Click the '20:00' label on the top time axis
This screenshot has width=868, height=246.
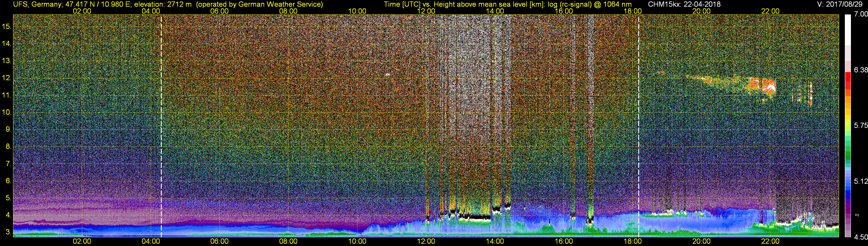[x=702, y=11]
